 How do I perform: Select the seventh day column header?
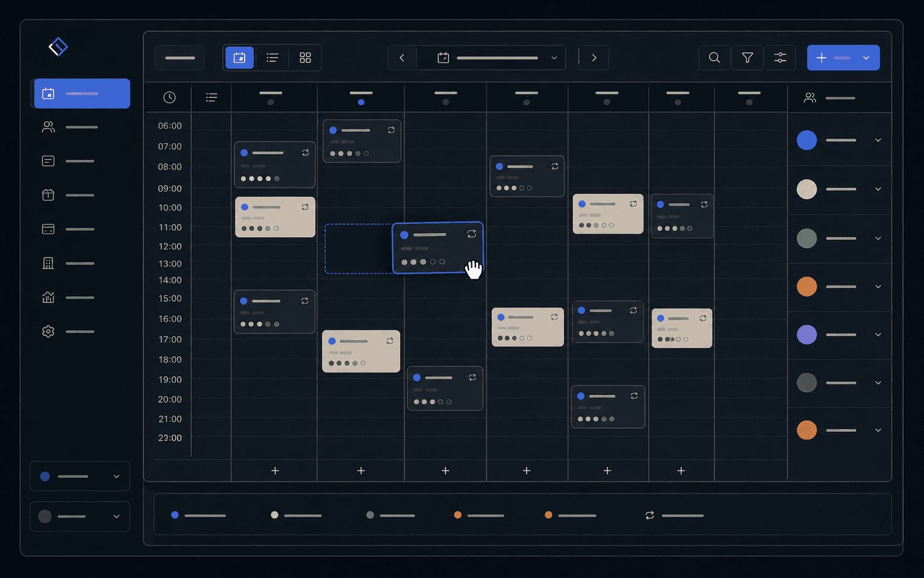click(749, 97)
